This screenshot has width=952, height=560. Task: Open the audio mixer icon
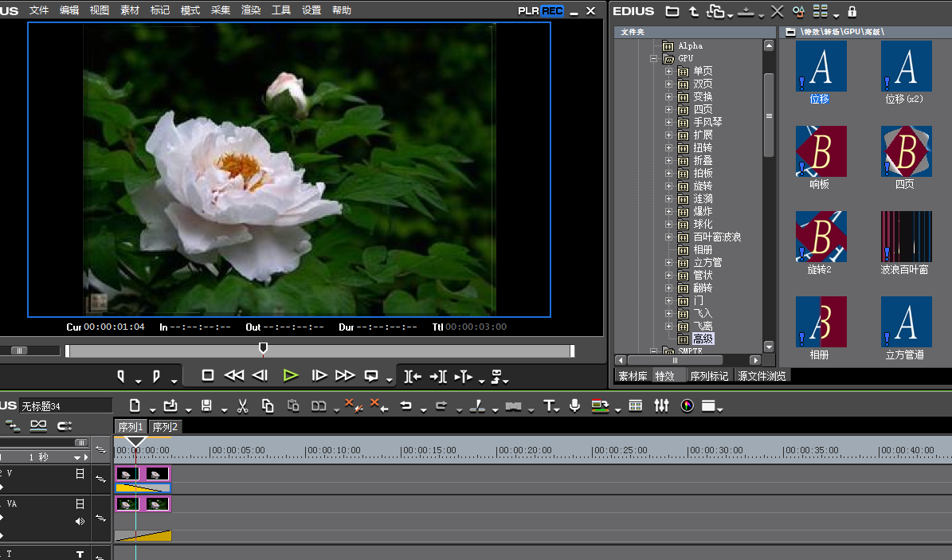tap(661, 406)
